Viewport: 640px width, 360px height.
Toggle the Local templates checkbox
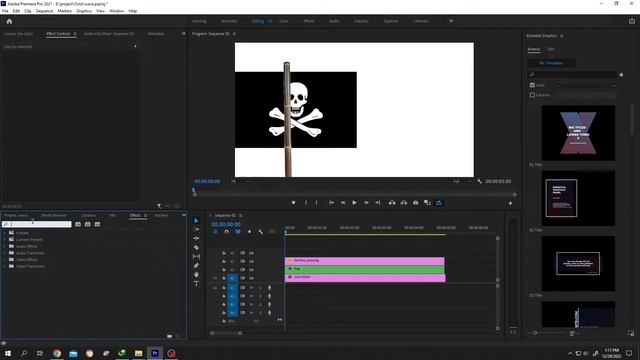[532, 85]
